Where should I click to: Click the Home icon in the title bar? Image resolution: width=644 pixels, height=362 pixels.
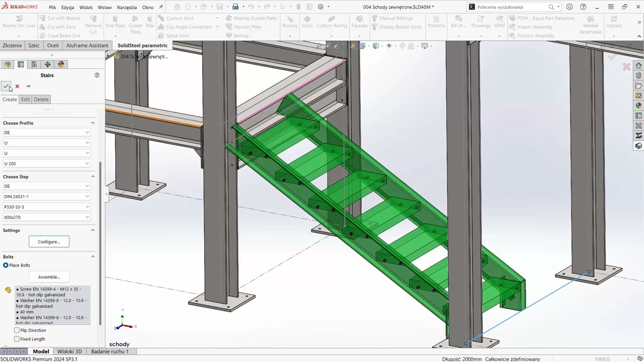pyautogui.click(x=177, y=7)
